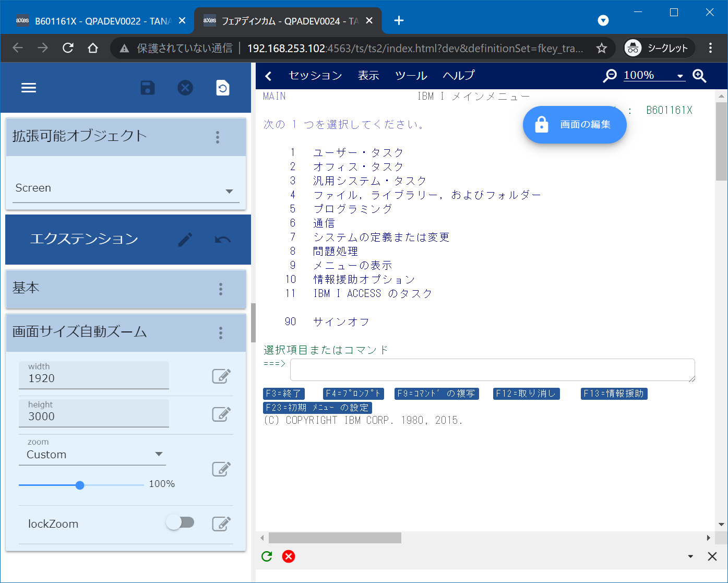Click the undo arrow beside エクステンション
This screenshot has height=583, width=728.
click(x=223, y=240)
